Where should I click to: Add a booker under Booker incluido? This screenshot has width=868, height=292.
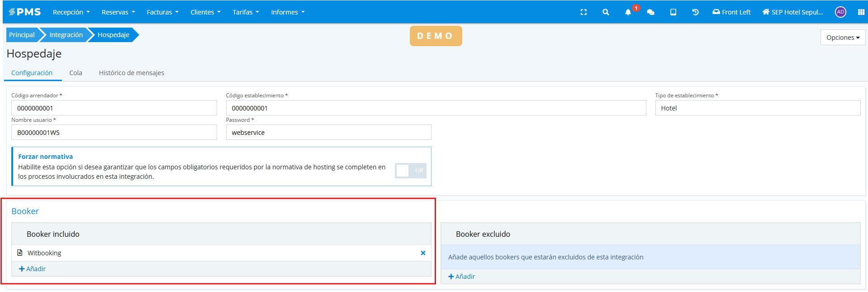click(x=33, y=269)
